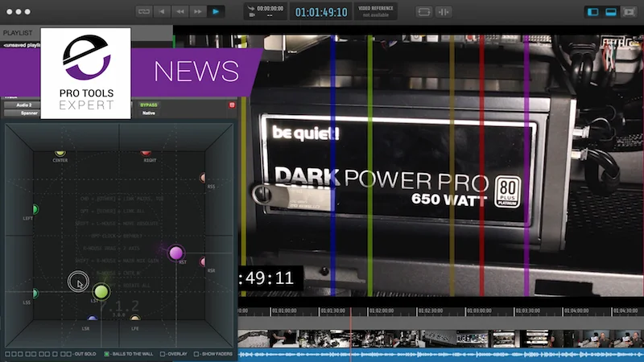Open the Spanner plugin selector

tap(23, 113)
